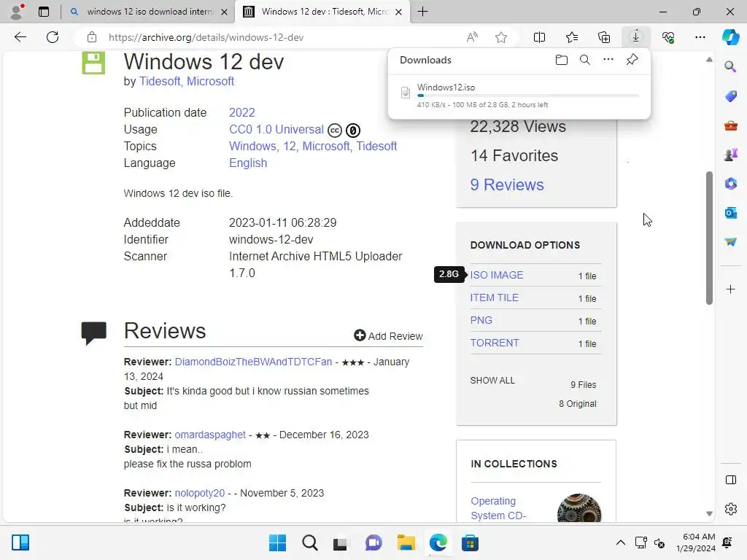Open sidebar Drop paper plane icon
This screenshot has height=560, width=747.
point(730,242)
